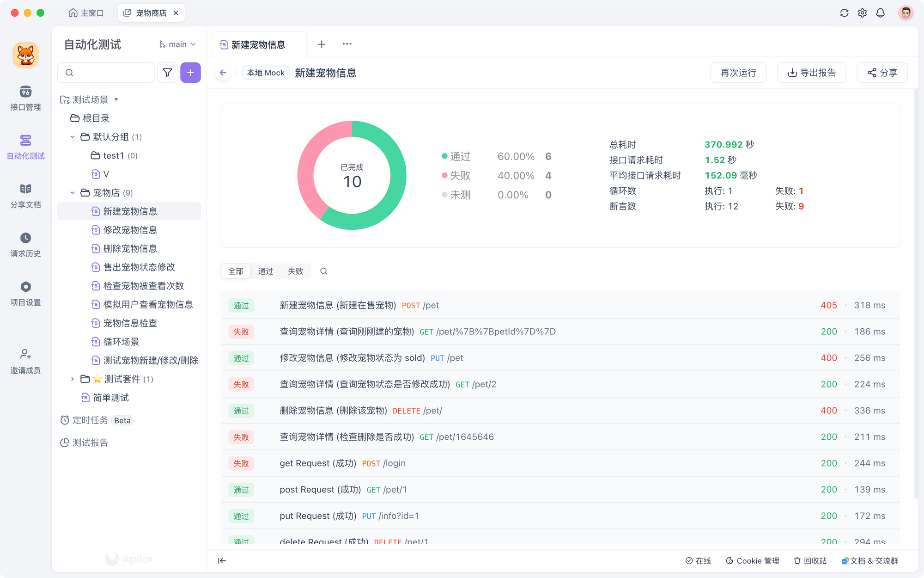The image size is (924, 578).
Task: Collapse sidebar with bottom arrow icon
Action: point(222,560)
